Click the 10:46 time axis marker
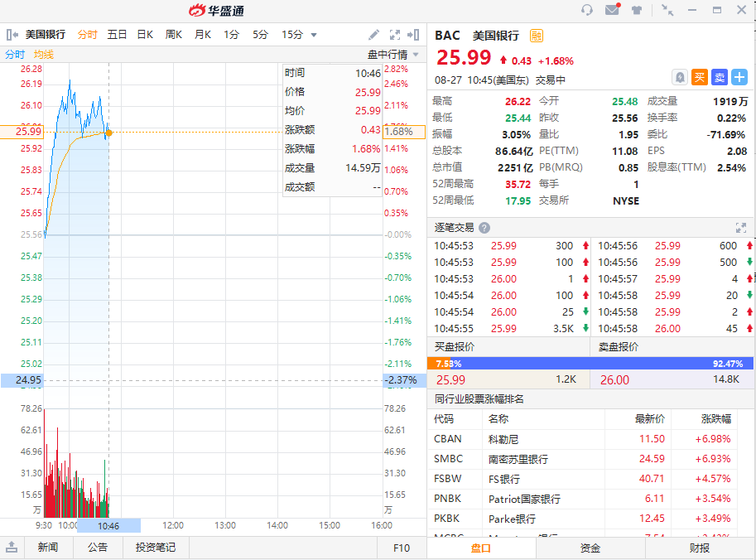The image size is (756, 560). point(108,526)
